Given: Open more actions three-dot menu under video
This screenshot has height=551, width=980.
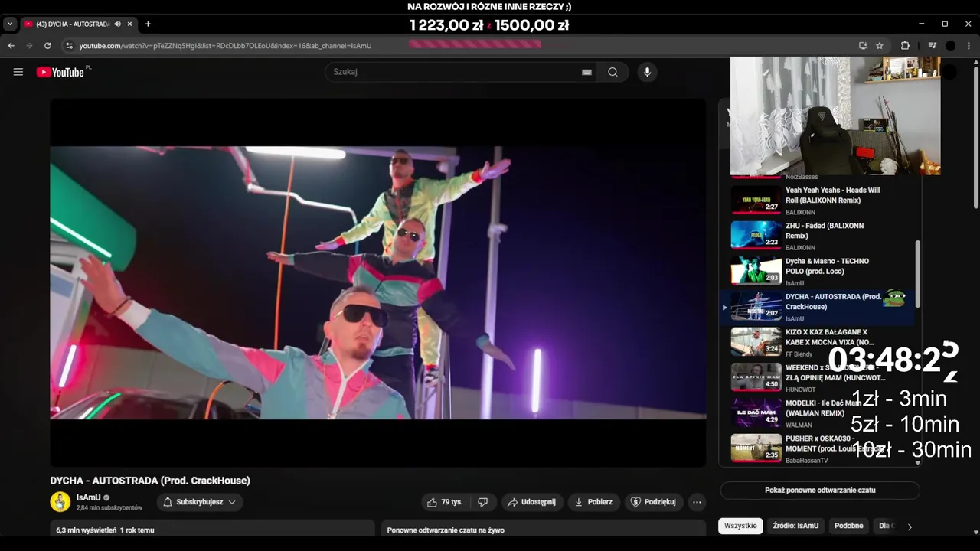Looking at the screenshot, I should (x=697, y=502).
